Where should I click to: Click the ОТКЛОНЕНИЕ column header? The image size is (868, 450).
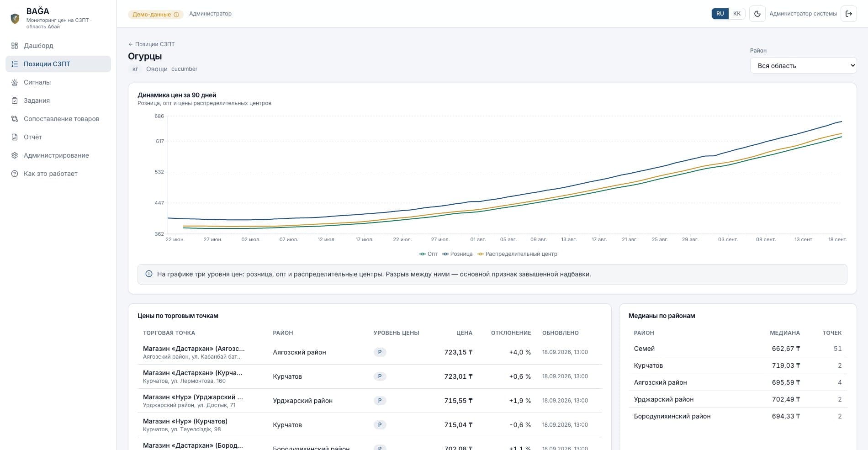(x=511, y=333)
